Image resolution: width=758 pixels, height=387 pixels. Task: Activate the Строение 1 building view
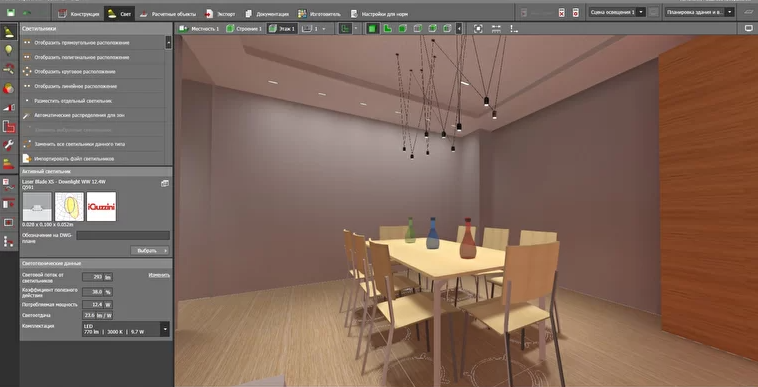244,29
